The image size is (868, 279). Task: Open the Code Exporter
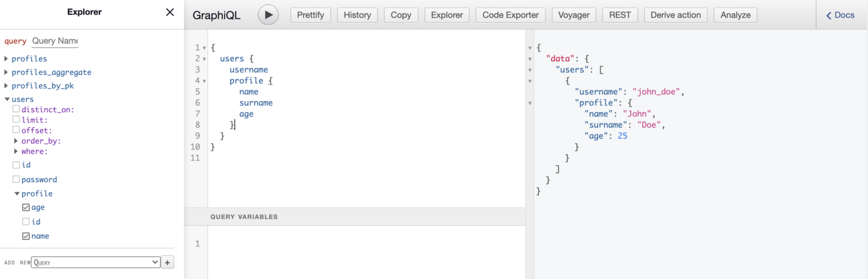tap(510, 15)
